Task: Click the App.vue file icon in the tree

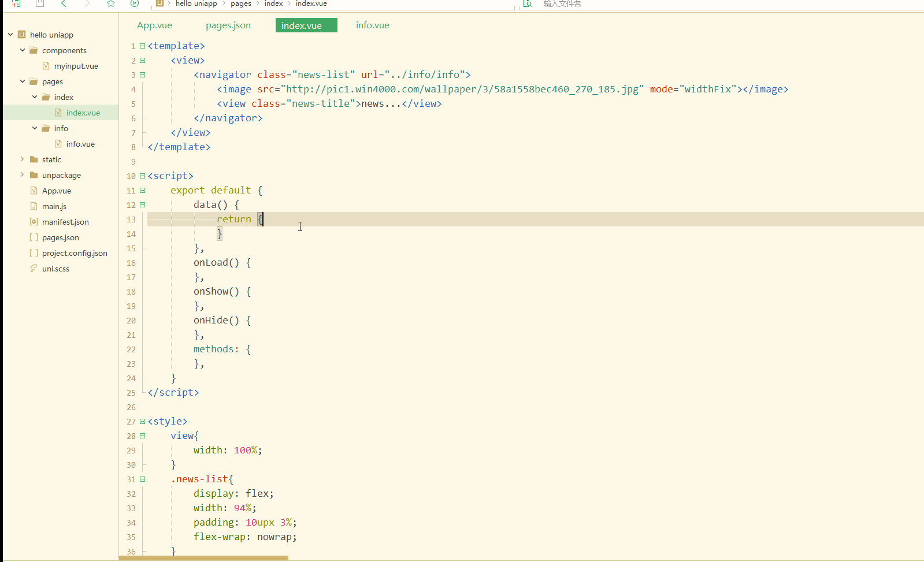Action: (x=34, y=191)
